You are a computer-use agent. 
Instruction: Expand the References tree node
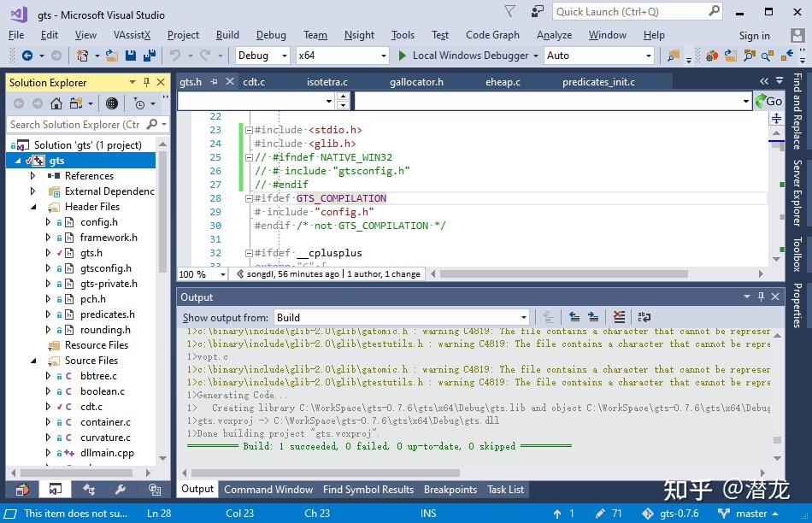tap(32, 175)
